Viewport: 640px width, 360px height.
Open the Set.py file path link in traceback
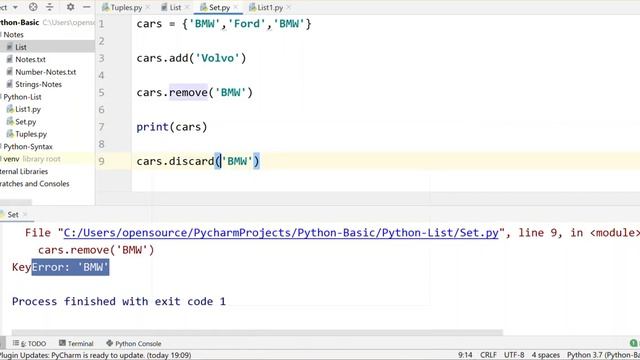281,233
